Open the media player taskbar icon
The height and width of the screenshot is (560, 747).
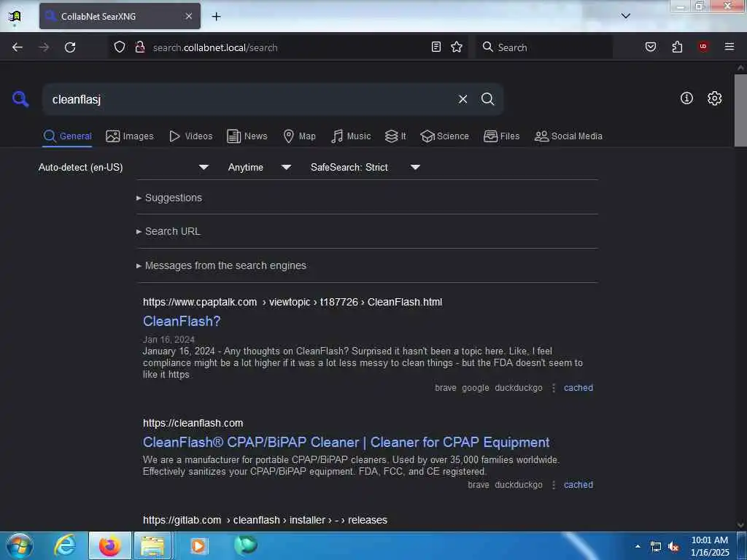[x=198, y=545]
